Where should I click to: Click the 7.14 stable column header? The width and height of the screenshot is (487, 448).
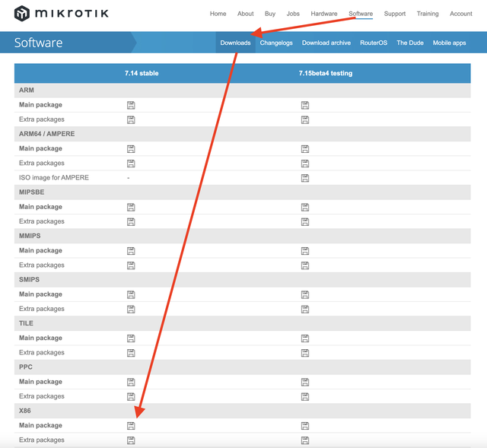pos(142,73)
